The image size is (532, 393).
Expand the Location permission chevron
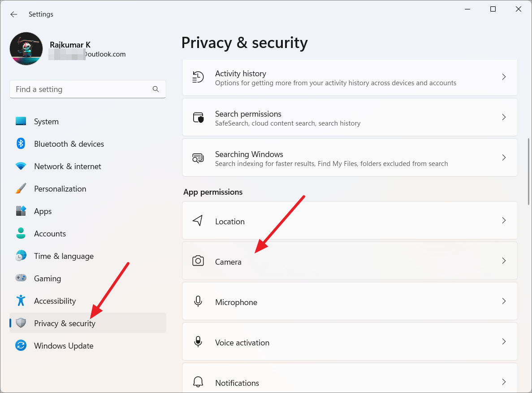click(x=504, y=221)
